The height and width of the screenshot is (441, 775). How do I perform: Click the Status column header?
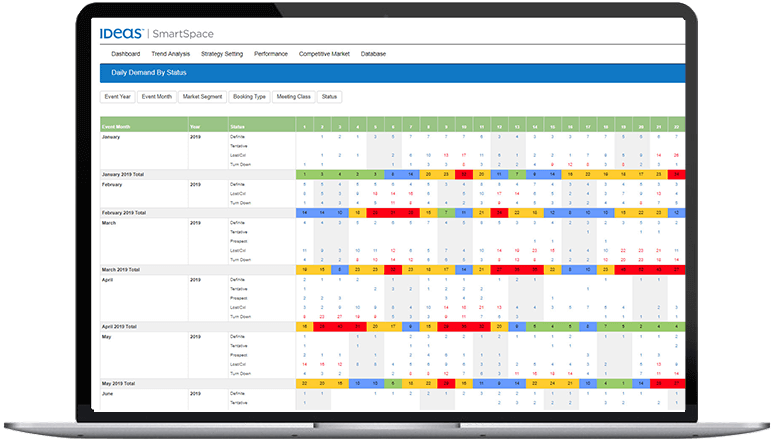tap(237, 127)
